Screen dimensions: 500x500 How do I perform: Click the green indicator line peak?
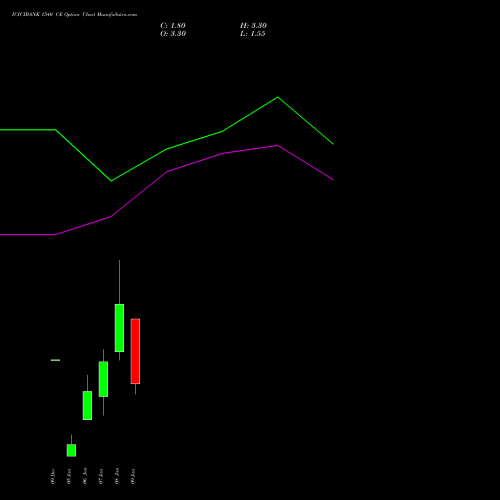[278, 97]
